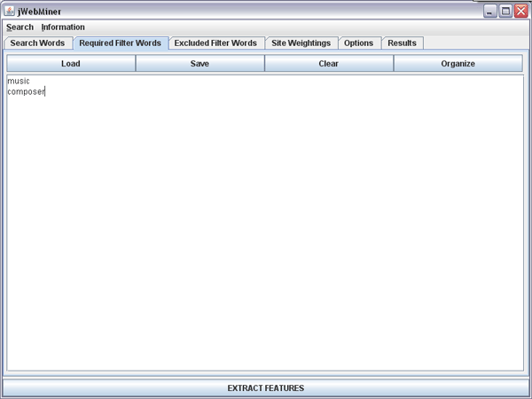Click the Save button
The width and height of the screenshot is (532, 399).
pos(199,64)
